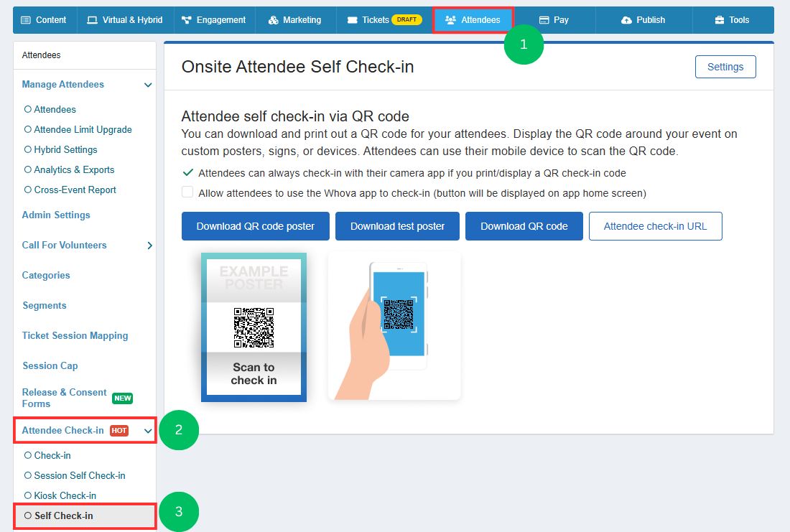Click the Publish cloud upload icon

pos(626,20)
